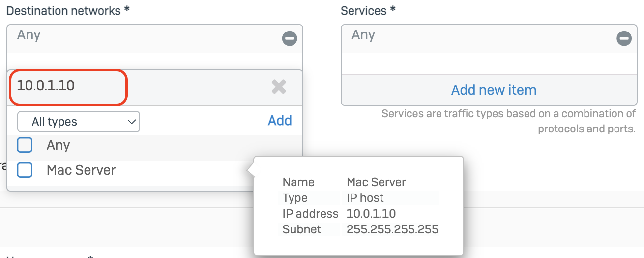Tick the Any checkbox in search results
This screenshot has height=258, width=644.
click(25, 145)
